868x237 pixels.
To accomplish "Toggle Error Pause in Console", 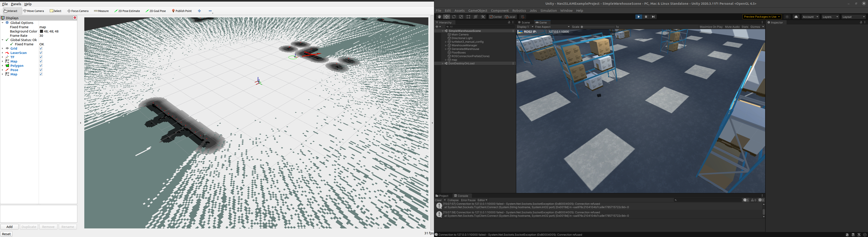I will [x=468, y=200].
